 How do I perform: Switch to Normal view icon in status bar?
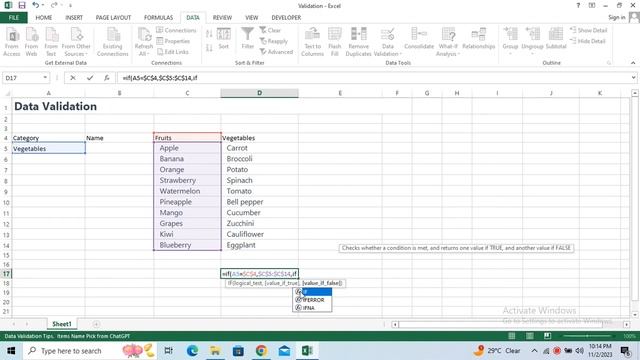click(511, 336)
